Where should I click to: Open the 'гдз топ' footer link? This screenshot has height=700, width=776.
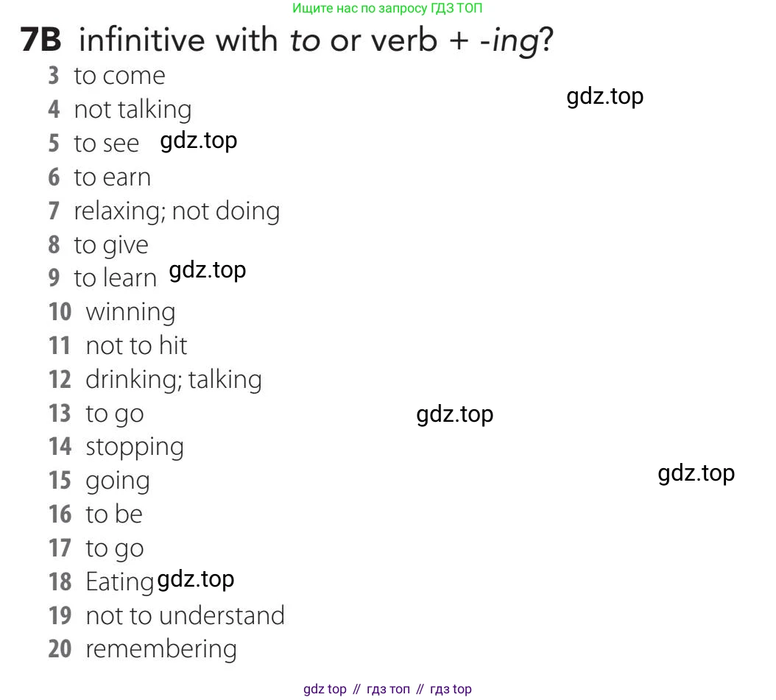pos(388,690)
